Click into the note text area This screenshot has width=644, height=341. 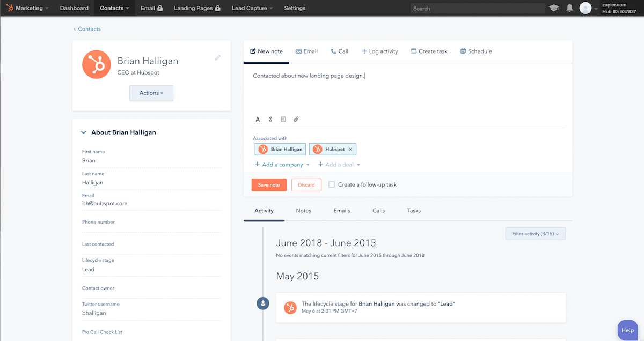[x=408, y=88]
